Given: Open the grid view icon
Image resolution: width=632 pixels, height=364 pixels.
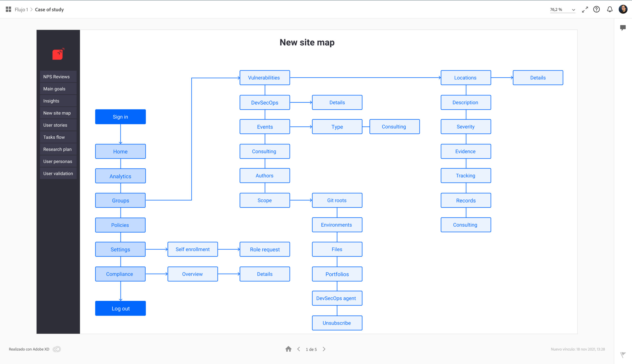Looking at the screenshot, I should pos(8,10).
